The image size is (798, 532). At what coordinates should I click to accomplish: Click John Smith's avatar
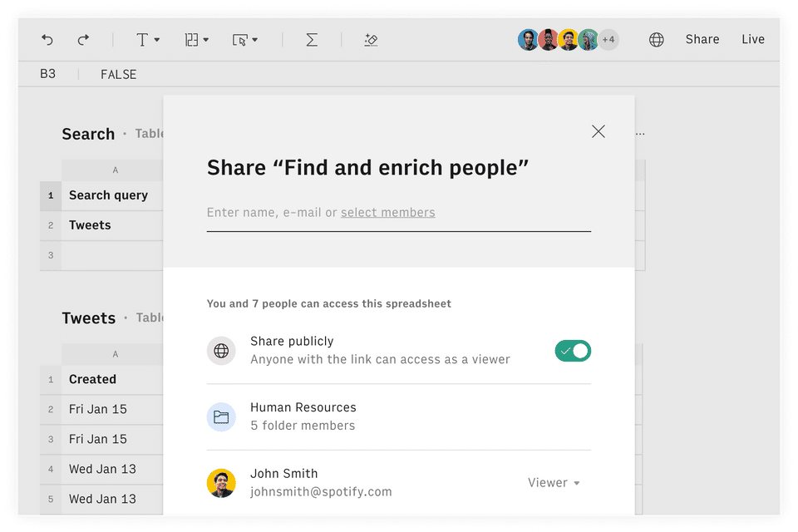[221, 483]
